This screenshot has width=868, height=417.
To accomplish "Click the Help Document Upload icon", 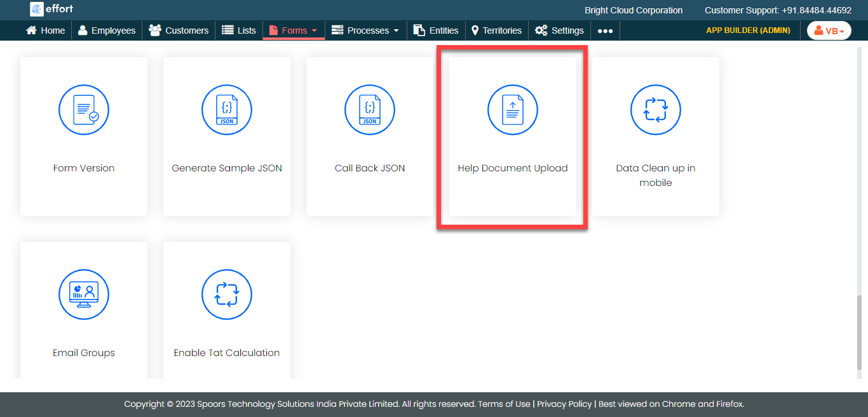I will [x=513, y=110].
